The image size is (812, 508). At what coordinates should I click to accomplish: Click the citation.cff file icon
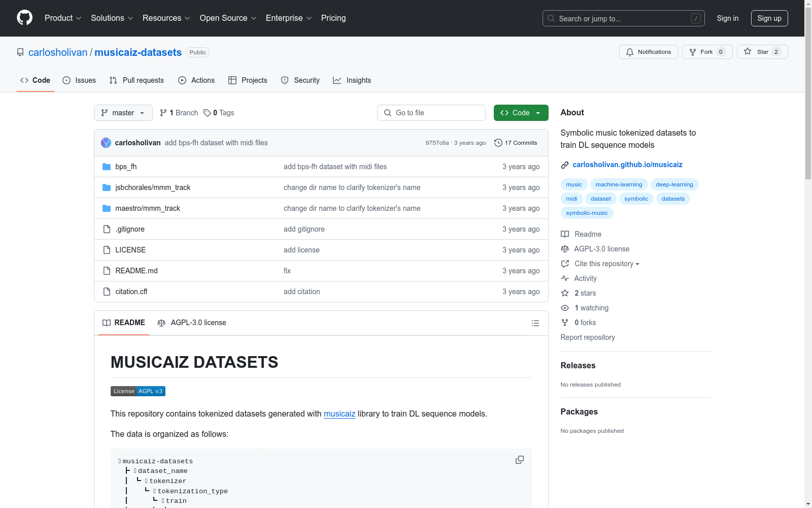point(107,292)
